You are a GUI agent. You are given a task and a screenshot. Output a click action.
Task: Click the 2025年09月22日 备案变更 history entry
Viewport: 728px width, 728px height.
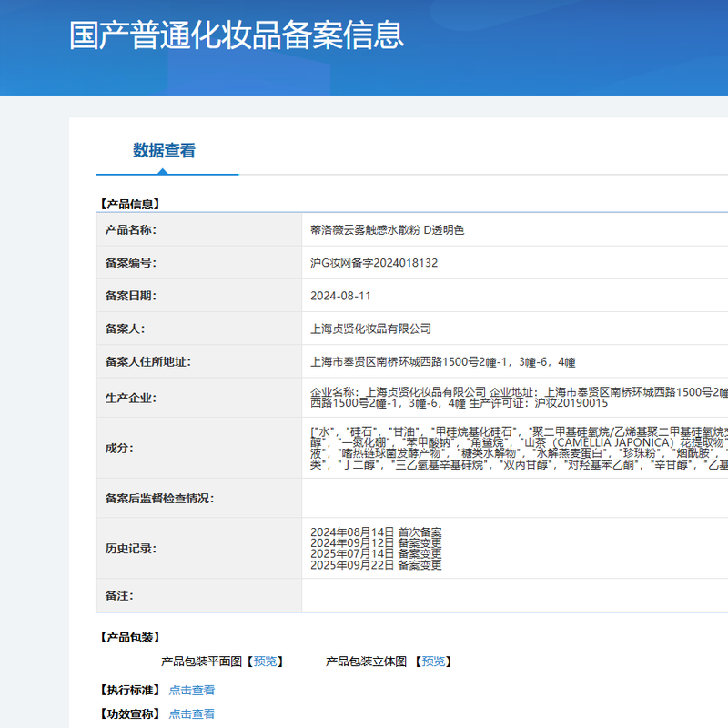pos(376,565)
